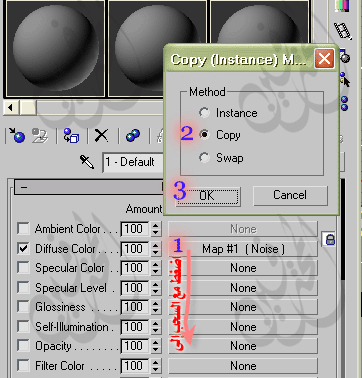Enable the Specular Color map checkbox
The image size is (362, 378).
[23, 268]
